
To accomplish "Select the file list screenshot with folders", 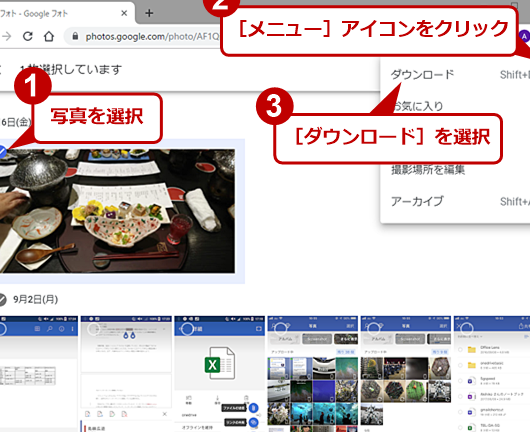I will pyautogui.click(x=467, y=328).
